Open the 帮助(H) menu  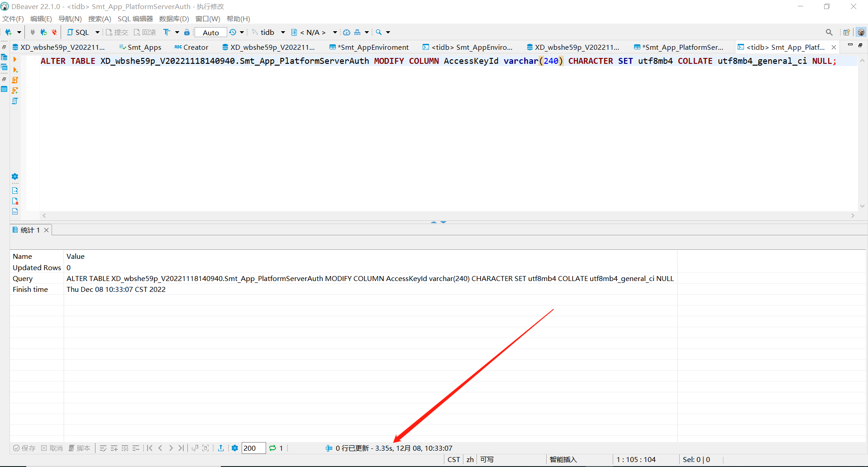238,19
